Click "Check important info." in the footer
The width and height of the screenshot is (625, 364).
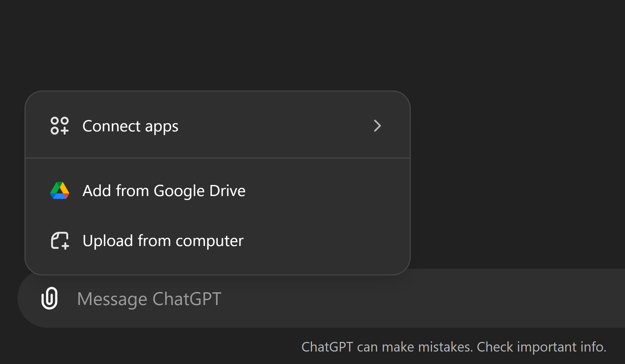541,347
